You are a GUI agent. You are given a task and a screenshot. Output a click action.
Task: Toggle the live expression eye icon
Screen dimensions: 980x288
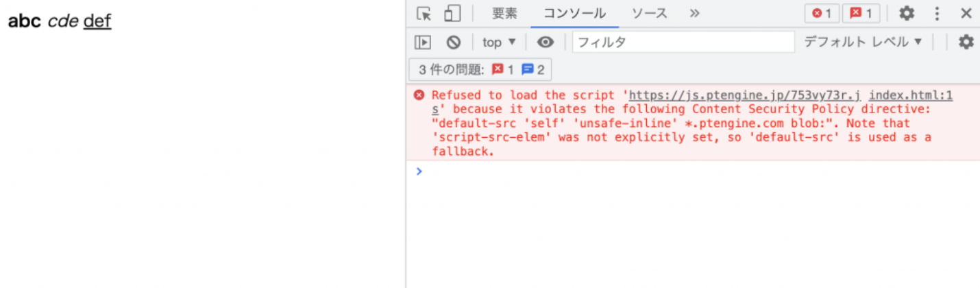[546, 42]
